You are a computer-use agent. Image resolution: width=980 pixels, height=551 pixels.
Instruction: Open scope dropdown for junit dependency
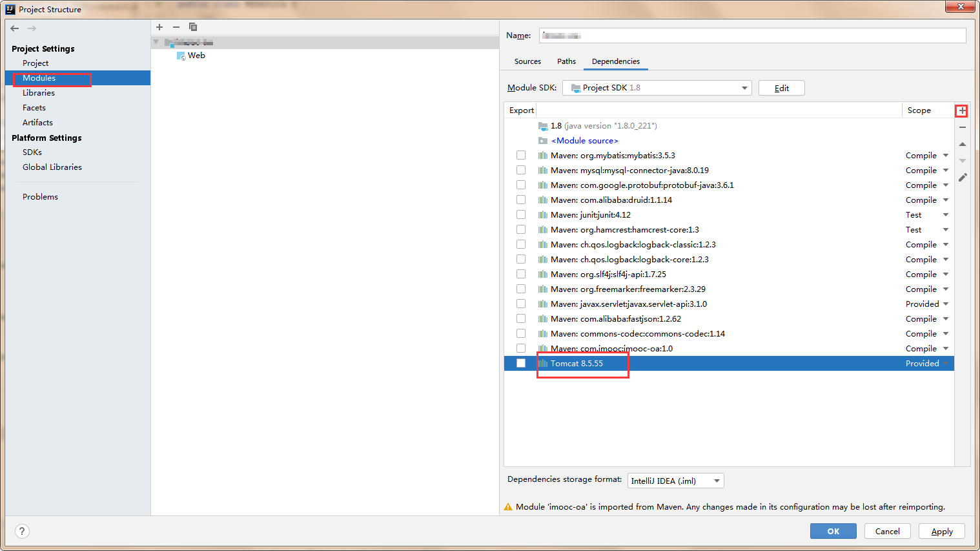946,215
